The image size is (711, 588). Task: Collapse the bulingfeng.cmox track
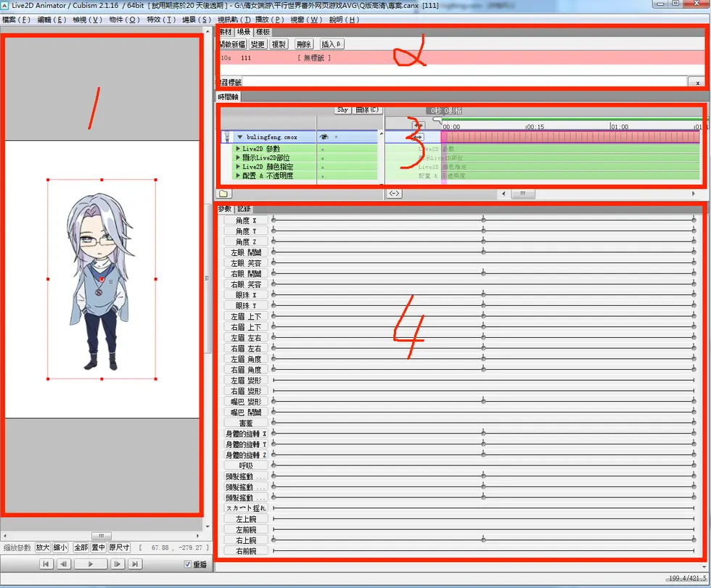(240, 137)
